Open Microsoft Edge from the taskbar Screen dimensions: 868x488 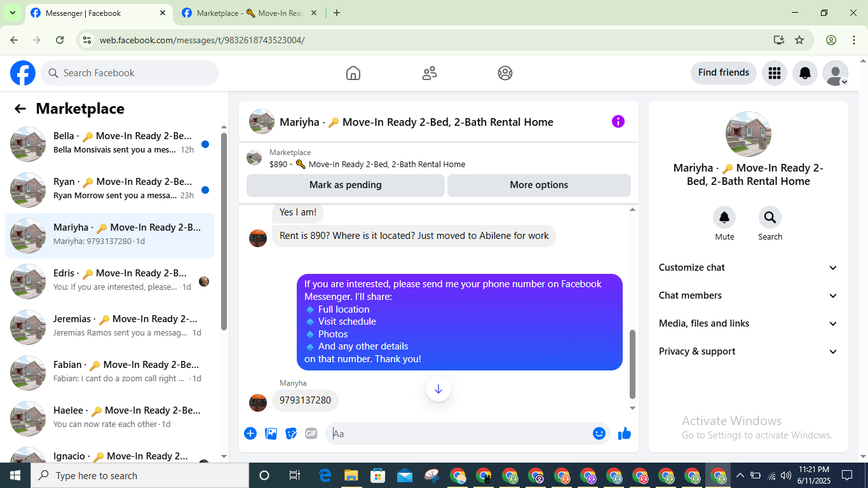tap(325, 475)
